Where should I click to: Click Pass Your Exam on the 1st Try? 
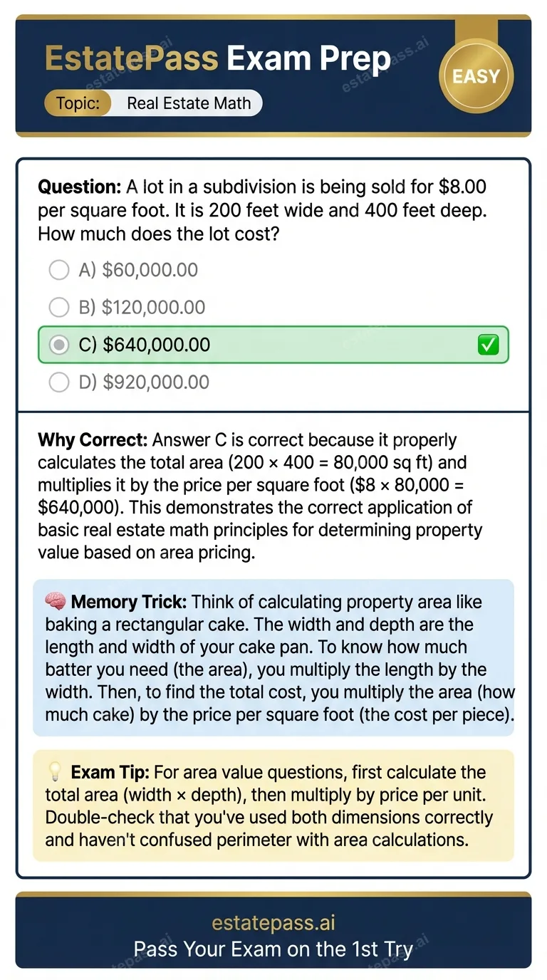(x=273, y=949)
